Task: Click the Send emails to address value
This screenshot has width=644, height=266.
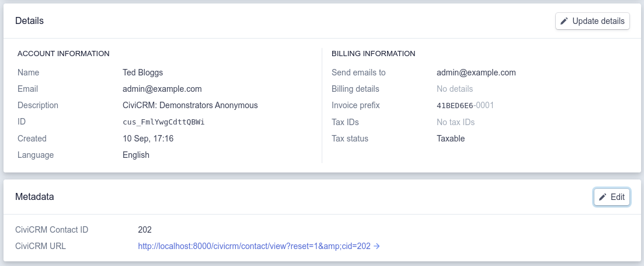Action: (x=476, y=72)
